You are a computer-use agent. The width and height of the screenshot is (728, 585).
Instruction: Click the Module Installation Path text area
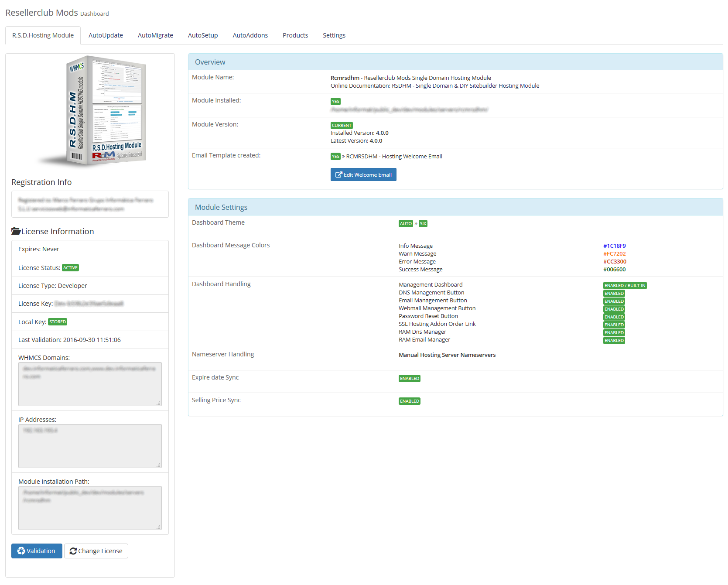click(90, 508)
